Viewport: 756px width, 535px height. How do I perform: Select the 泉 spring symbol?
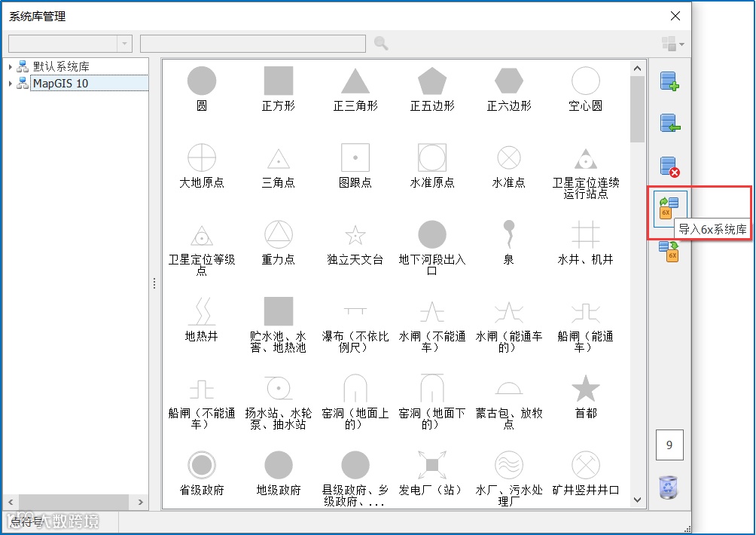click(x=509, y=243)
